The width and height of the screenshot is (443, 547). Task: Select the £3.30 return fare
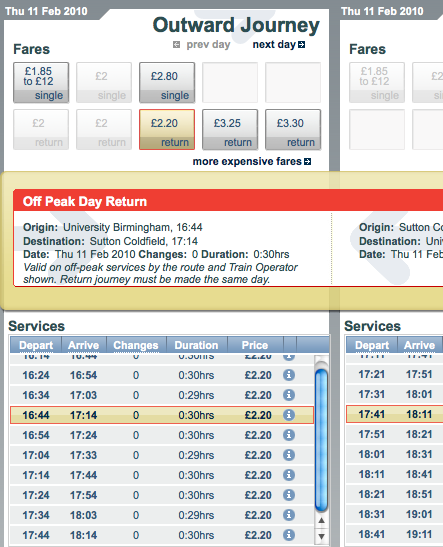(x=293, y=130)
